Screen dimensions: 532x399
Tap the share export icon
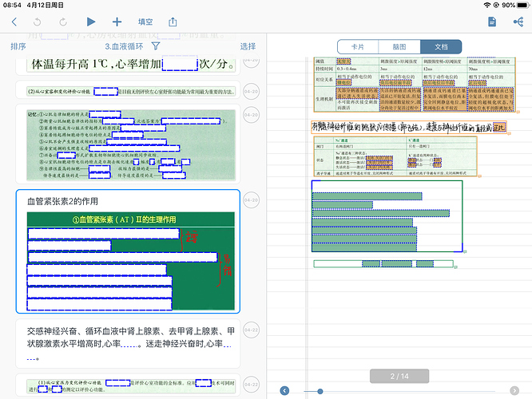173,22
